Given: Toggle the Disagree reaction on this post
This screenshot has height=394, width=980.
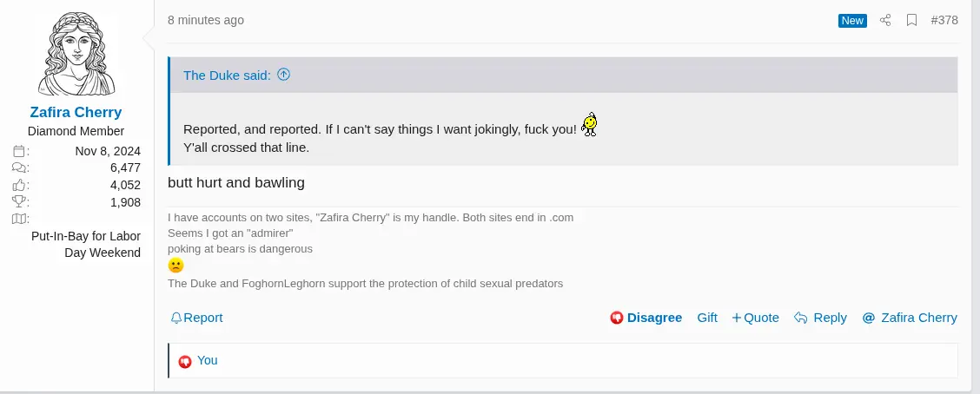Looking at the screenshot, I should click(x=646, y=318).
